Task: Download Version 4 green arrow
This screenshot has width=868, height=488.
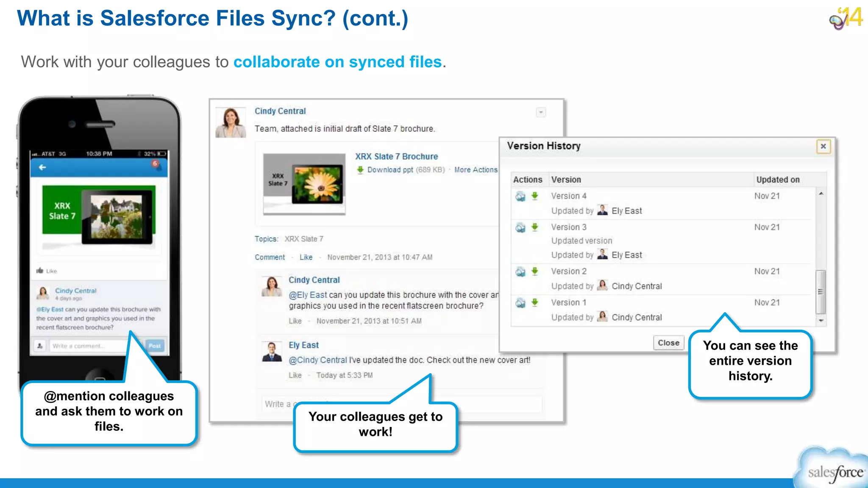Action: click(535, 196)
